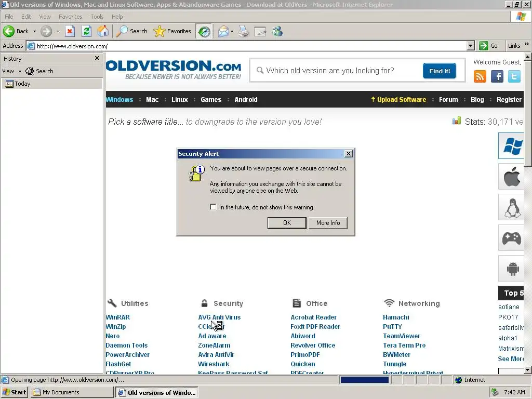Viewport: 532px width, 399px height.
Task: Click the Stop loading icon
Action: pyautogui.click(x=70, y=31)
